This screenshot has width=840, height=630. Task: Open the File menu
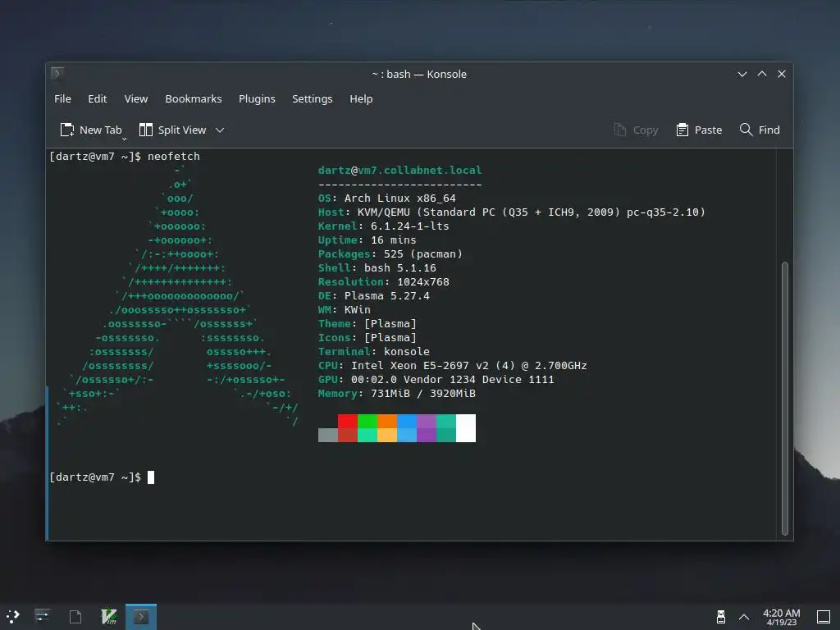[62, 99]
